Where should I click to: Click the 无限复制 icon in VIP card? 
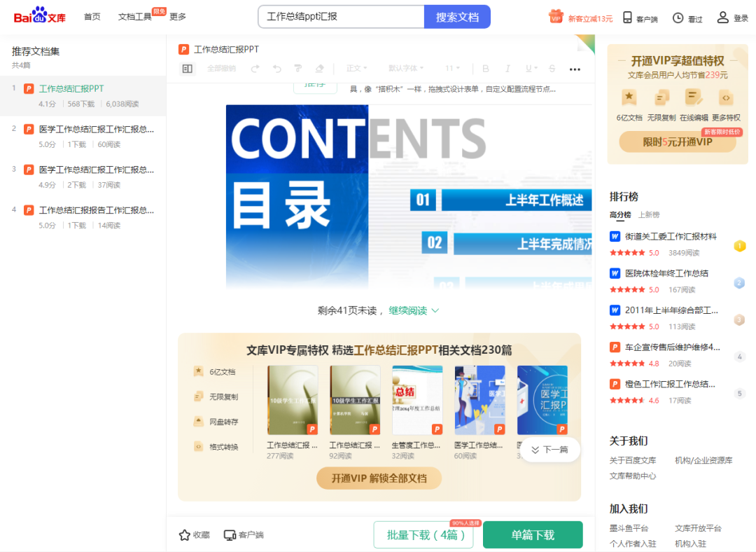click(x=661, y=97)
